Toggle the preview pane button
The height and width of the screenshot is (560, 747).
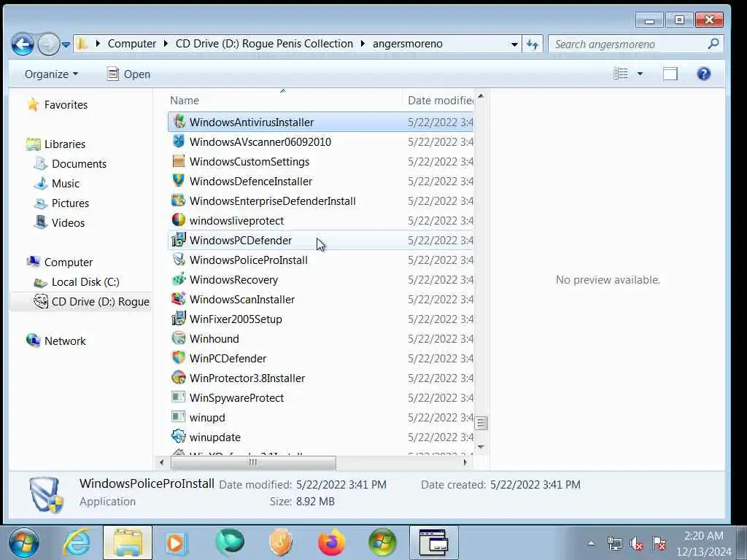(670, 74)
